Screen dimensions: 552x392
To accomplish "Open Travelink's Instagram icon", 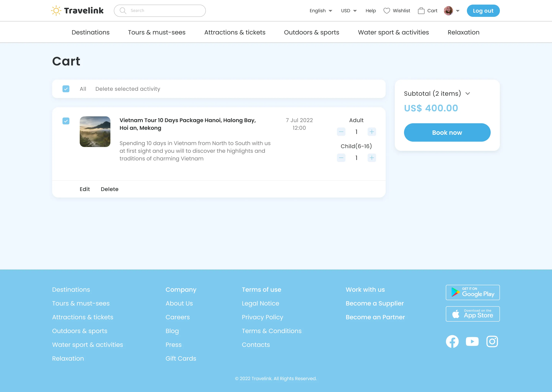I will tap(492, 341).
